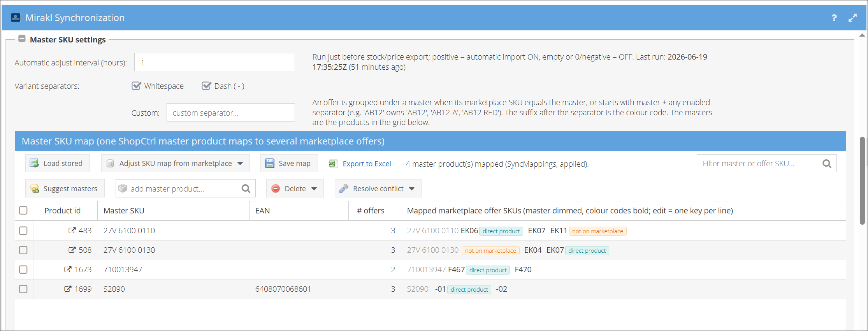Collapse the Master SKU settings section
Screen dimensions: 868x331
[x=22, y=39]
